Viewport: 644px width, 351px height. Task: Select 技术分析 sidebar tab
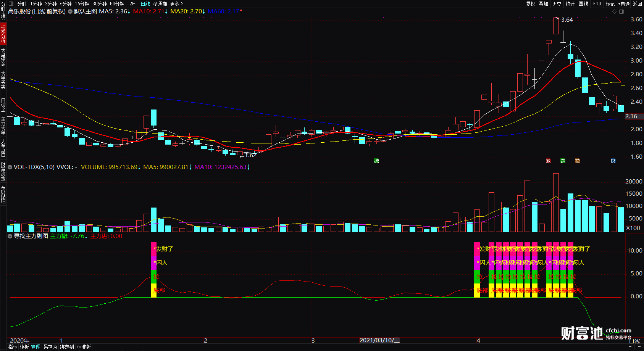[3, 34]
